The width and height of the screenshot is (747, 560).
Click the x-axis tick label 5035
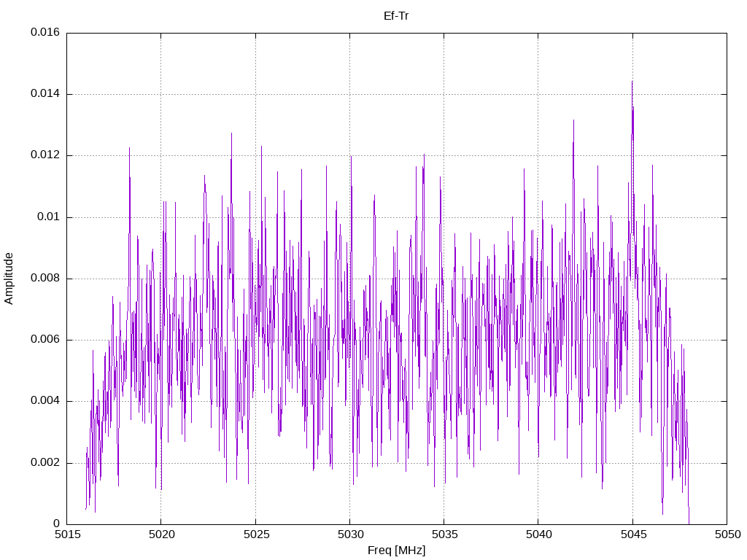[x=444, y=534]
